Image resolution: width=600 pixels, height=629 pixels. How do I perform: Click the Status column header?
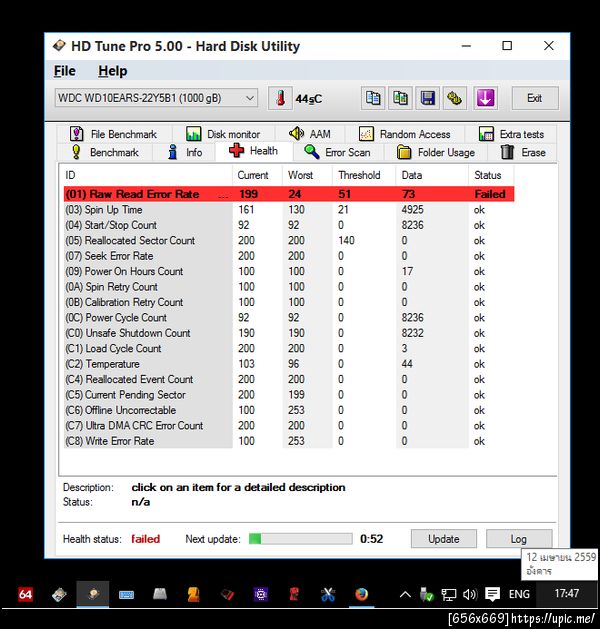(x=491, y=175)
